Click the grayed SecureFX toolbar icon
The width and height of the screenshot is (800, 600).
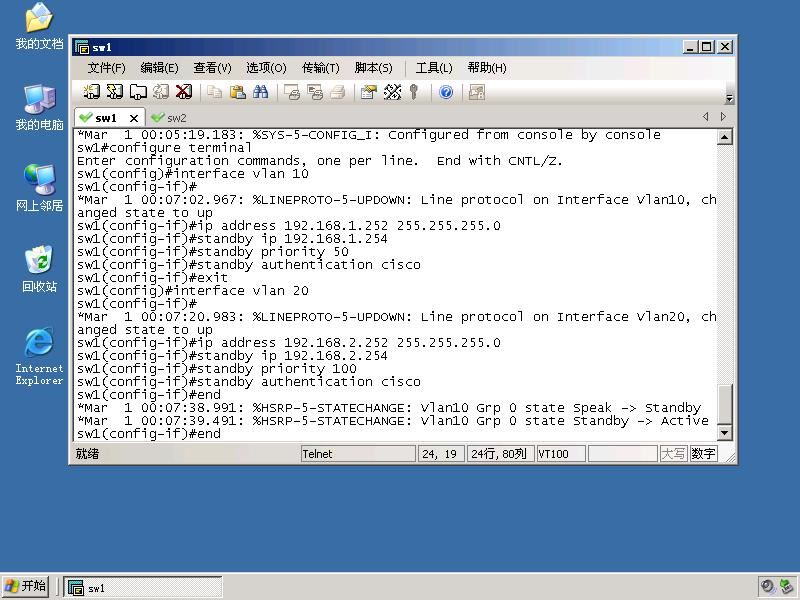pos(477,92)
